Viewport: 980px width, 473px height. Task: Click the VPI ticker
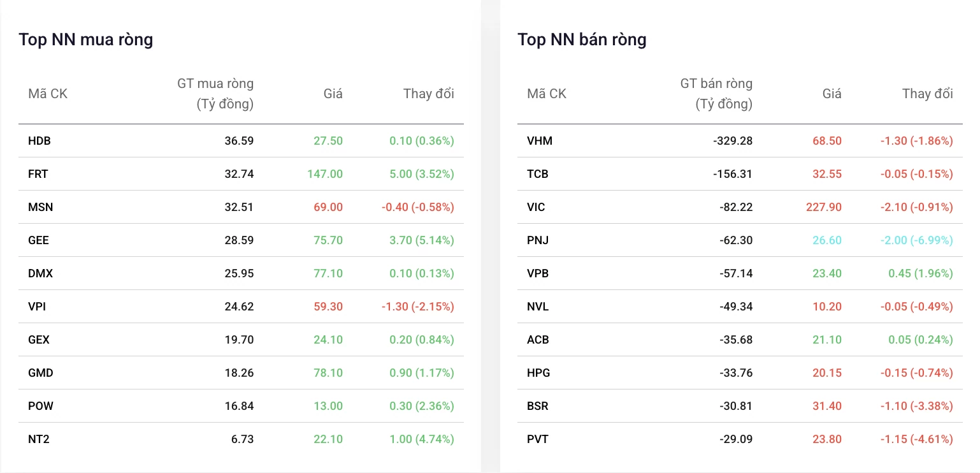[37, 307]
